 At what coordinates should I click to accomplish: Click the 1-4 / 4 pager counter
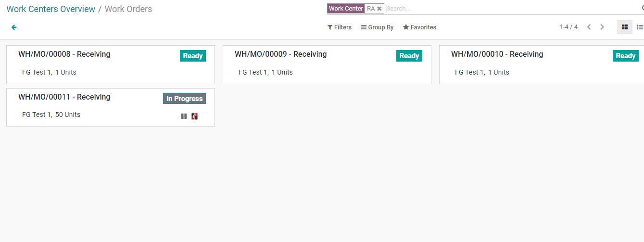pyautogui.click(x=568, y=27)
